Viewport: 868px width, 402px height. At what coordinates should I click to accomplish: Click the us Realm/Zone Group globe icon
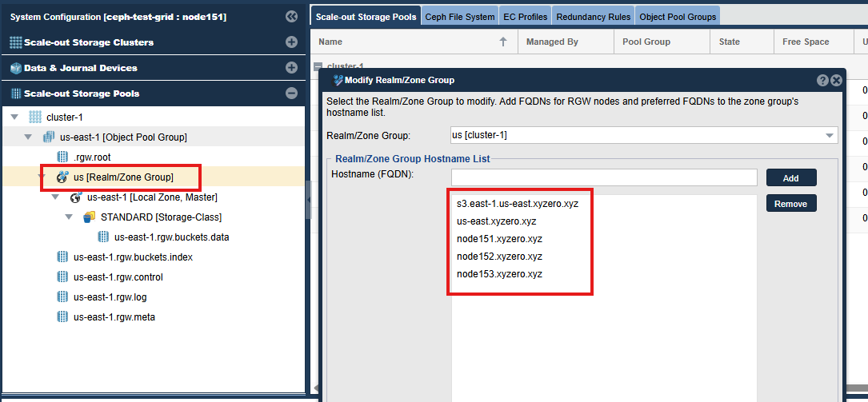62,177
